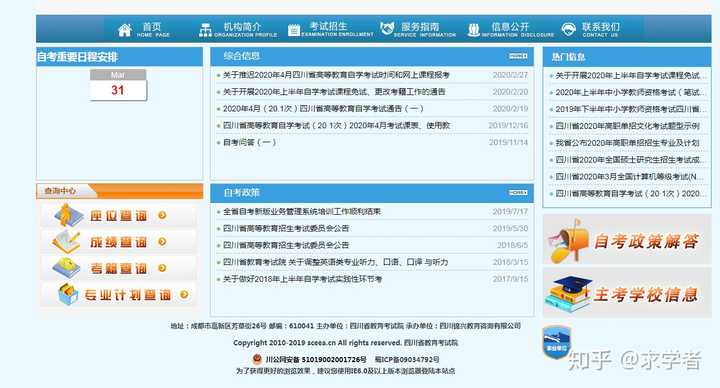
Task: Click the 热门信息 panel heading
Action: tap(568, 57)
